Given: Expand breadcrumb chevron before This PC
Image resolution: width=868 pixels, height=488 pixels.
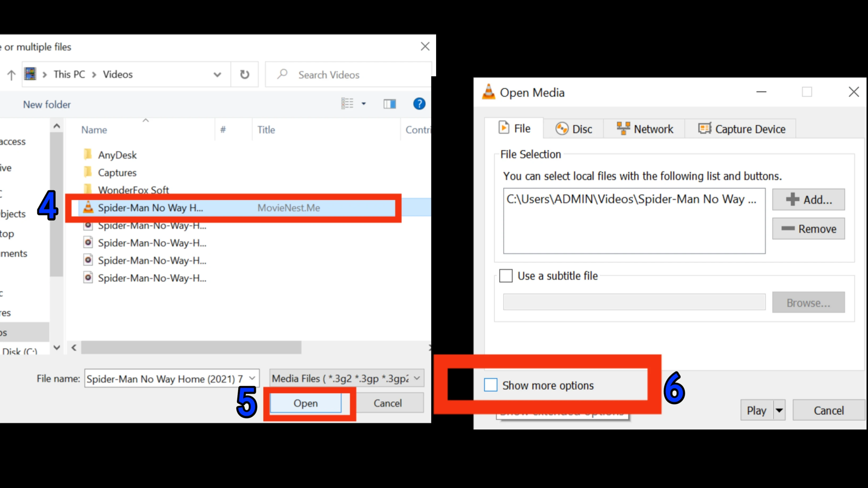Looking at the screenshot, I should [44, 74].
